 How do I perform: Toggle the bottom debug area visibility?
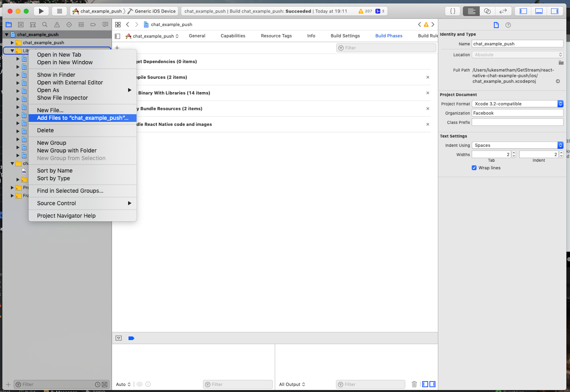point(538,11)
